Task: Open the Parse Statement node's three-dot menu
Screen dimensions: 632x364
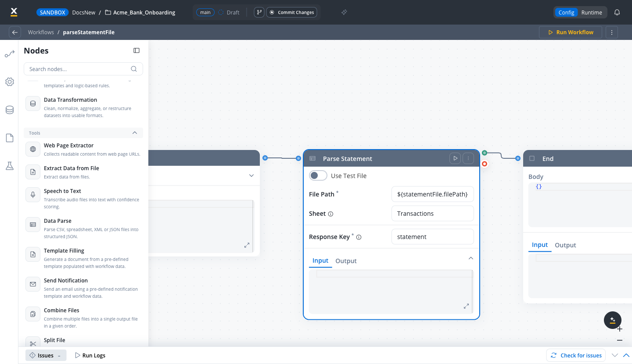Action: (x=468, y=158)
